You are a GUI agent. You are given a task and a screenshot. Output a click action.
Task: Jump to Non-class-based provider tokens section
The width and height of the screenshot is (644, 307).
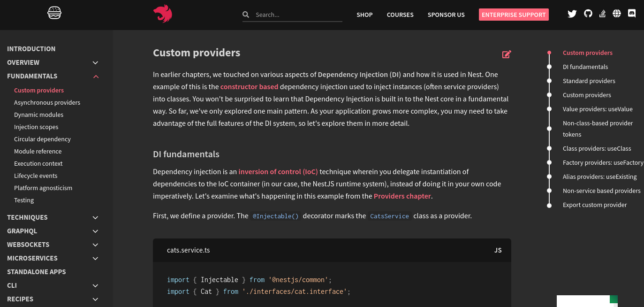pyautogui.click(x=598, y=129)
